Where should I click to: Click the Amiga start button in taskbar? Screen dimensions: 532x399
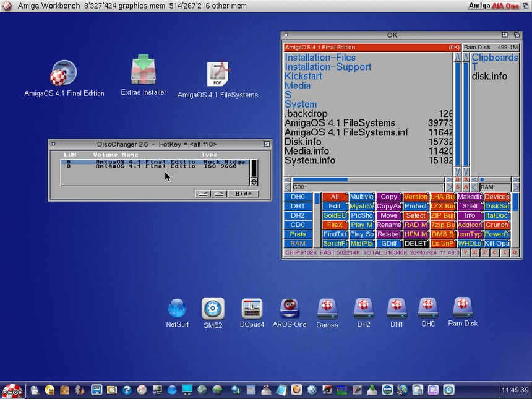(x=12, y=390)
